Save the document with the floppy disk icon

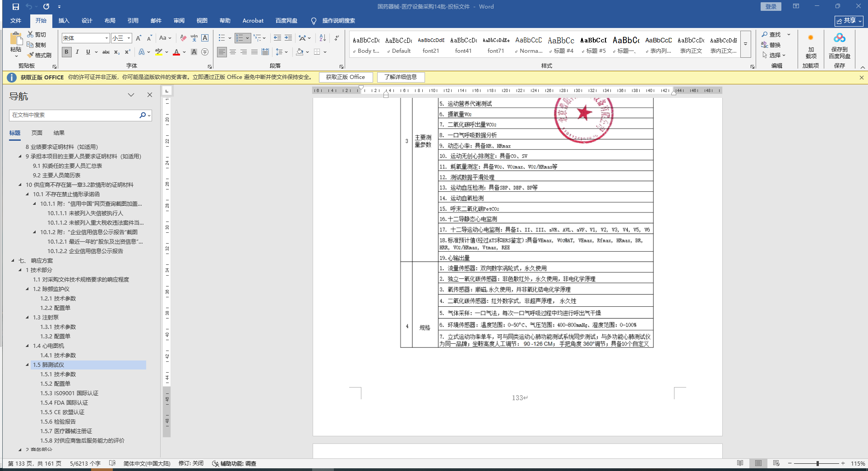click(15, 7)
